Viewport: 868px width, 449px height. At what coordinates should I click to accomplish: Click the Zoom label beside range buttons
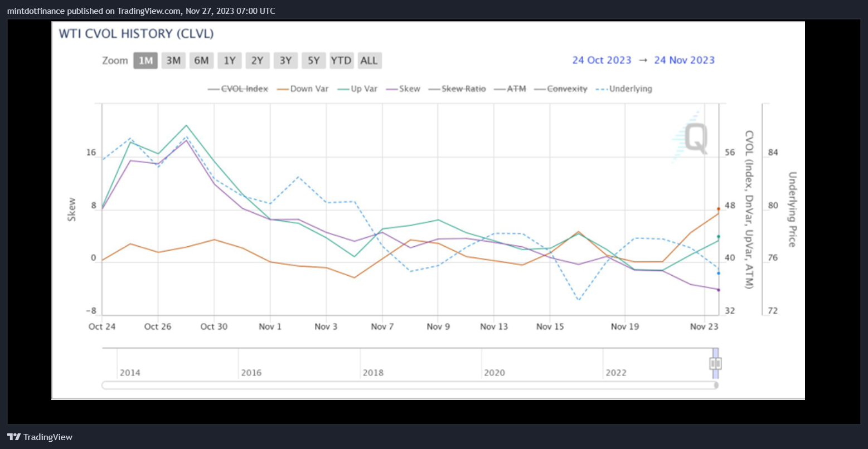coord(115,61)
